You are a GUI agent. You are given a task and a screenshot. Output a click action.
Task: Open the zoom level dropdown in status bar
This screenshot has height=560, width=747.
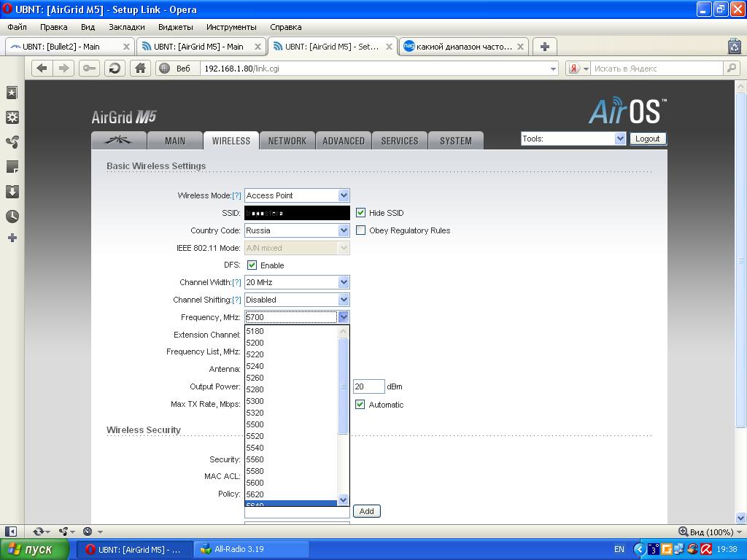point(739,532)
